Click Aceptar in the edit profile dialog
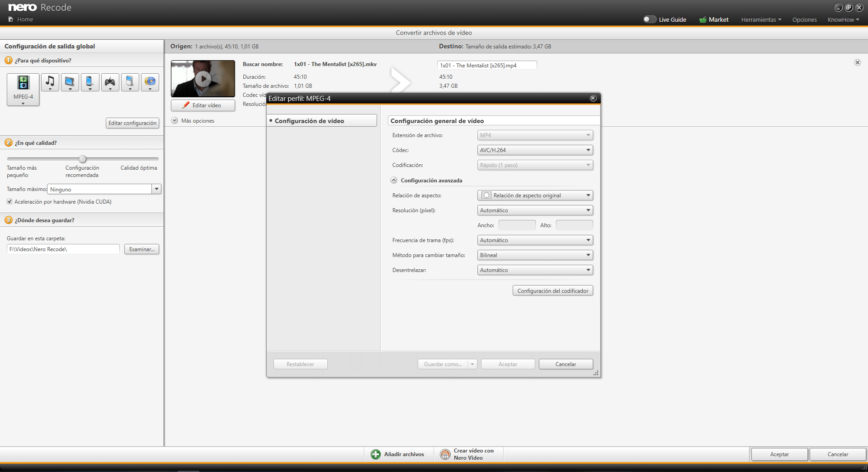The width and height of the screenshot is (868, 472). click(x=508, y=364)
